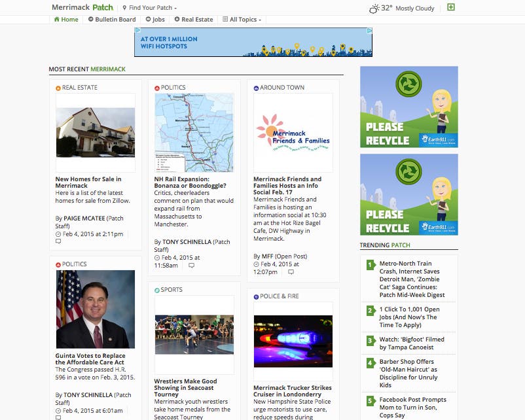
Task: Click the All Topics list icon
Action: pyautogui.click(x=225, y=19)
